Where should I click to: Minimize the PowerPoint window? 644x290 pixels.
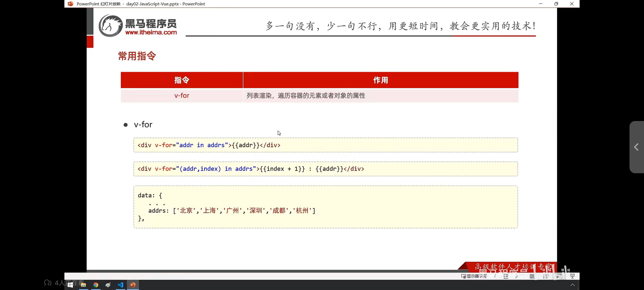tap(541, 4)
